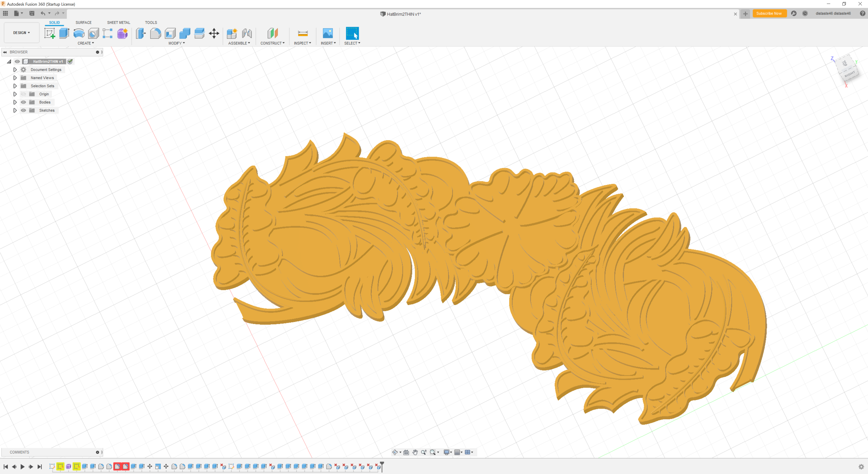868x474 pixels.
Task: Open the CONSTRUCT dropdown menu
Action: pyautogui.click(x=272, y=43)
